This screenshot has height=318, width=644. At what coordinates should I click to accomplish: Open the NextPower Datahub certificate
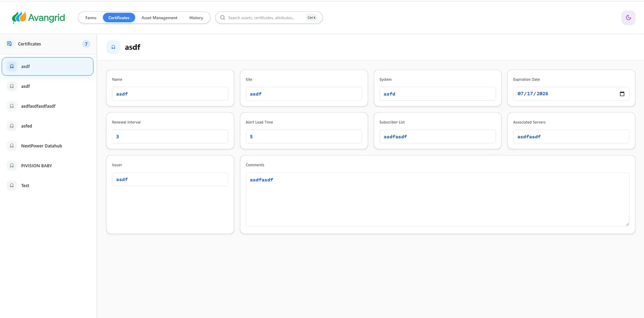click(47, 146)
